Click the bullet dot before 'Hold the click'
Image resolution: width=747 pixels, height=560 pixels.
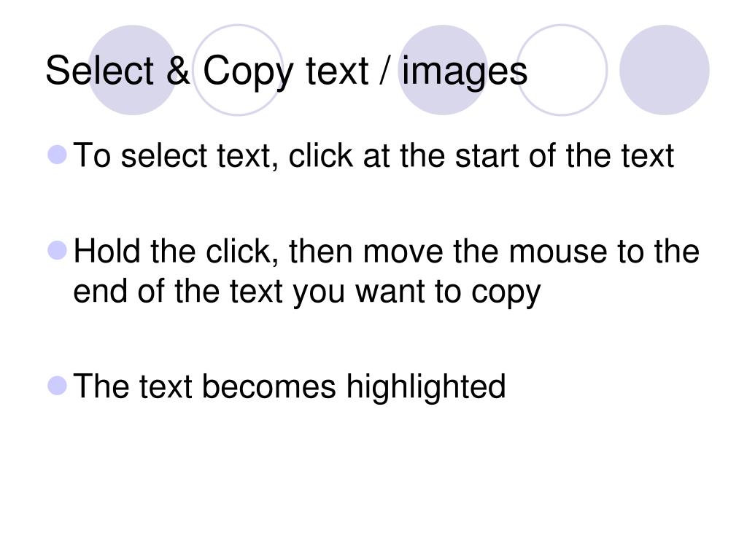coord(57,251)
